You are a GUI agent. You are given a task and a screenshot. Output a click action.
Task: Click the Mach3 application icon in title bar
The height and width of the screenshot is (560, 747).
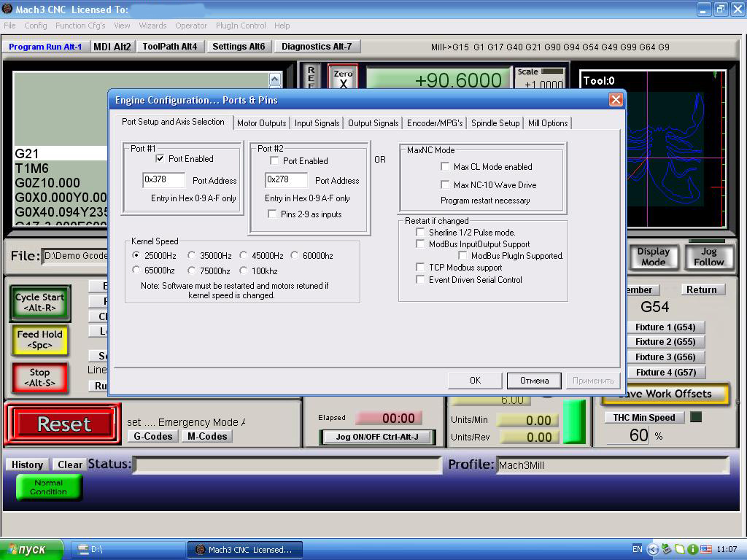pyautogui.click(x=7, y=9)
